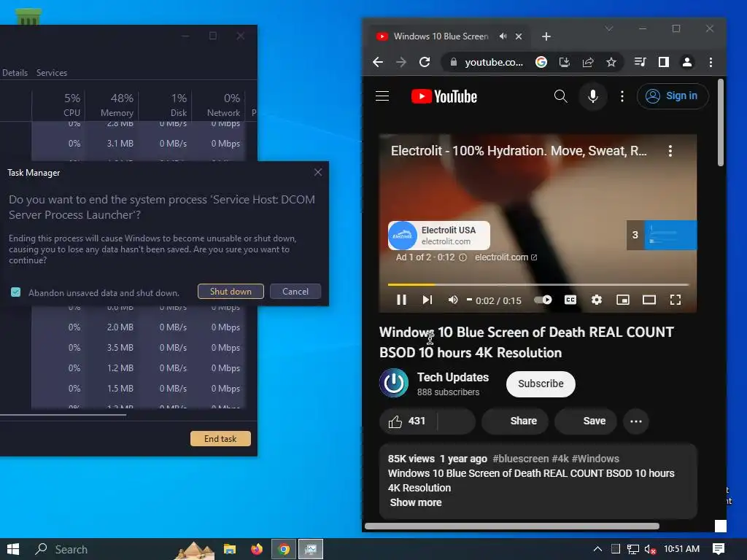Subscribe to Tech Updates channel
The image size is (747, 560).
(541, 384)
